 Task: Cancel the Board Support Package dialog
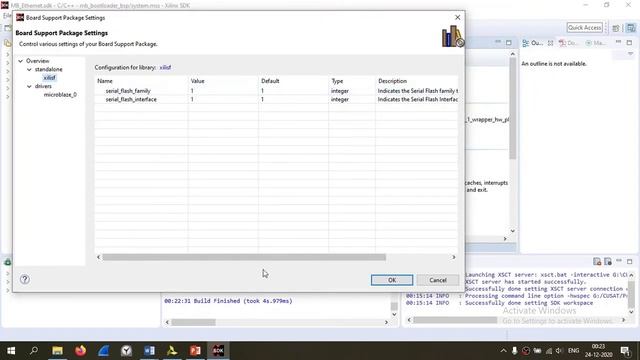coord(438,280)
